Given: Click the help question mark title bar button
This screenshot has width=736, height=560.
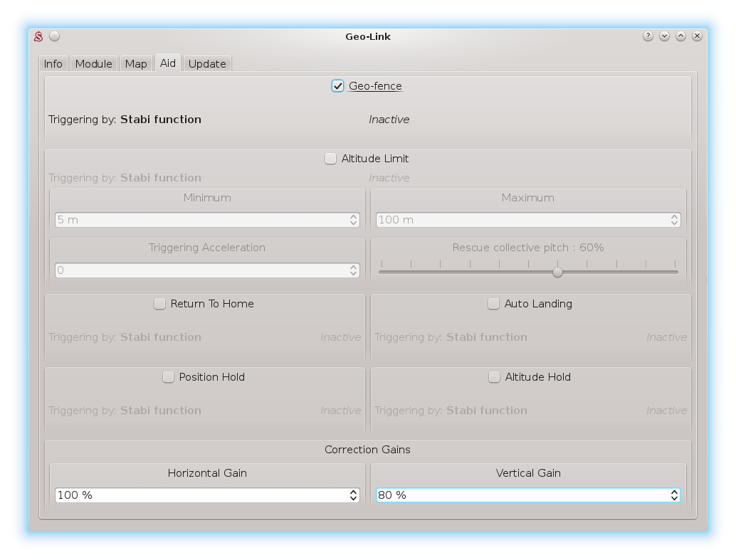Looking at the screenshot, I should 648,36.
